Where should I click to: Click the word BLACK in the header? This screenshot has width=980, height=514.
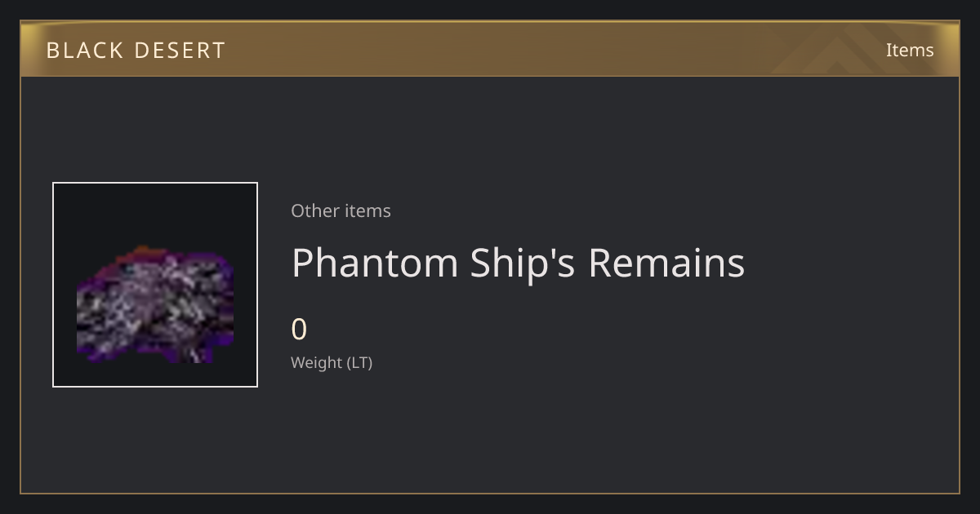84,51
